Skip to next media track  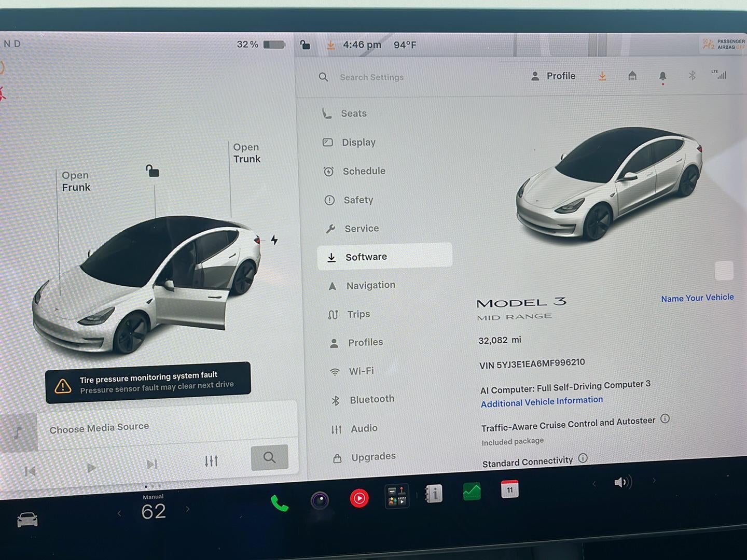click(151, 464)
